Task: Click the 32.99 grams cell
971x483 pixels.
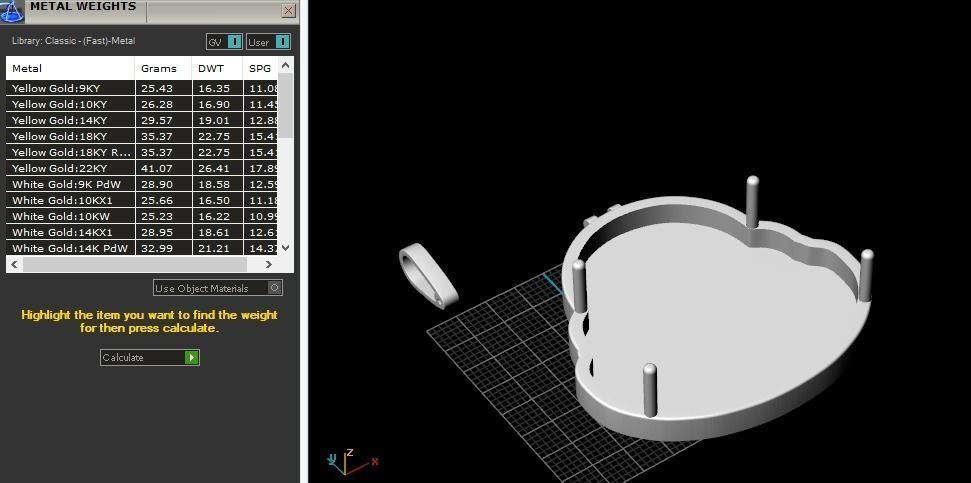Action: pos(163,248)
